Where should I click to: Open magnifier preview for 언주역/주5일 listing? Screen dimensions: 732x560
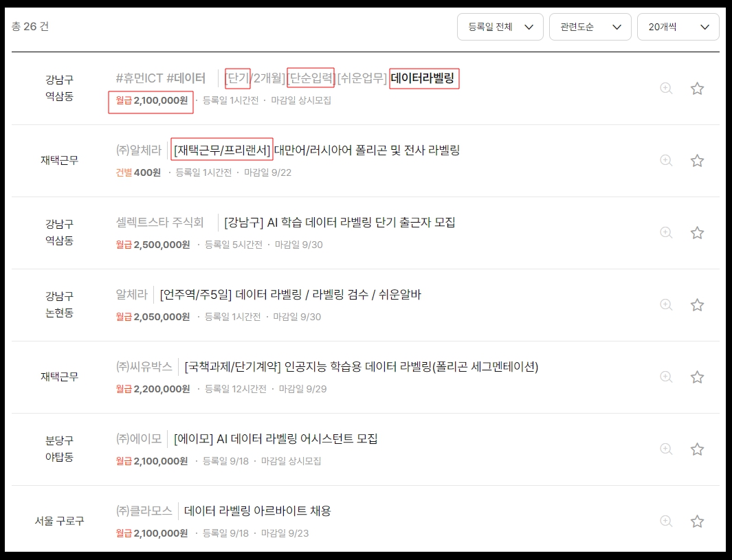point(666,304)
